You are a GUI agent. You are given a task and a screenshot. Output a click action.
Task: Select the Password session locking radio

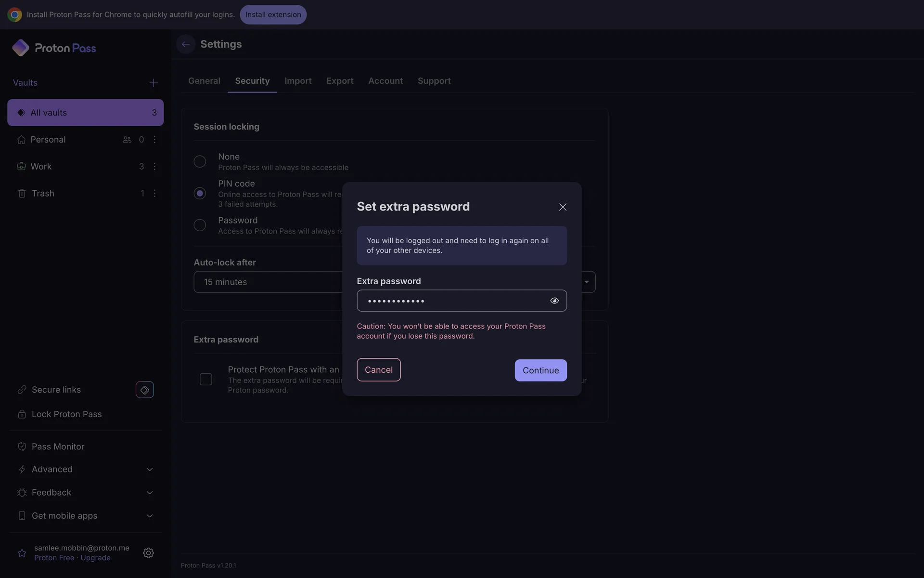[200, 225]
